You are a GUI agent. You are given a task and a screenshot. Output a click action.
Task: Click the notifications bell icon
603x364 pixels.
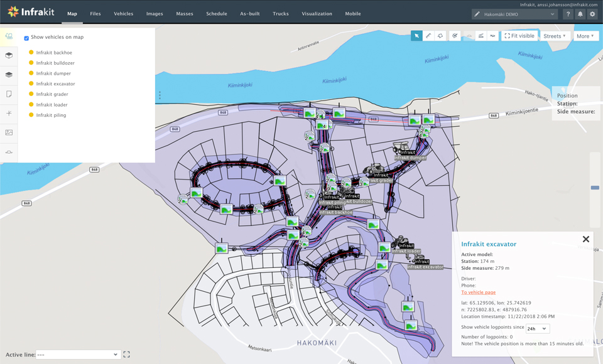(x=580, y=14)
